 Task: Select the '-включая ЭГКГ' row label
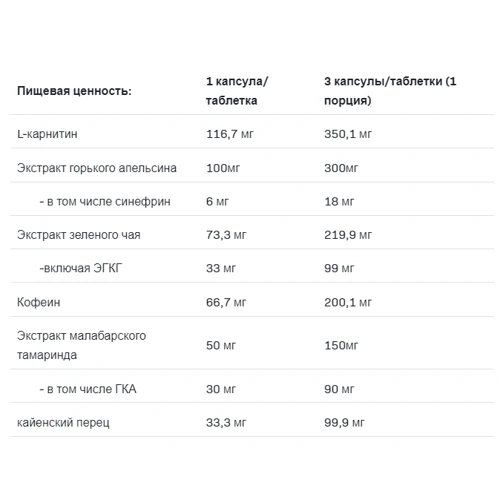pos(81,268)
